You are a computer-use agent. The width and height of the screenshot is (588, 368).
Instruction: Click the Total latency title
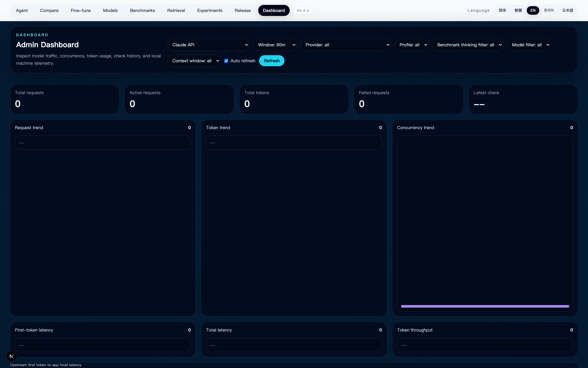point(219,330)
